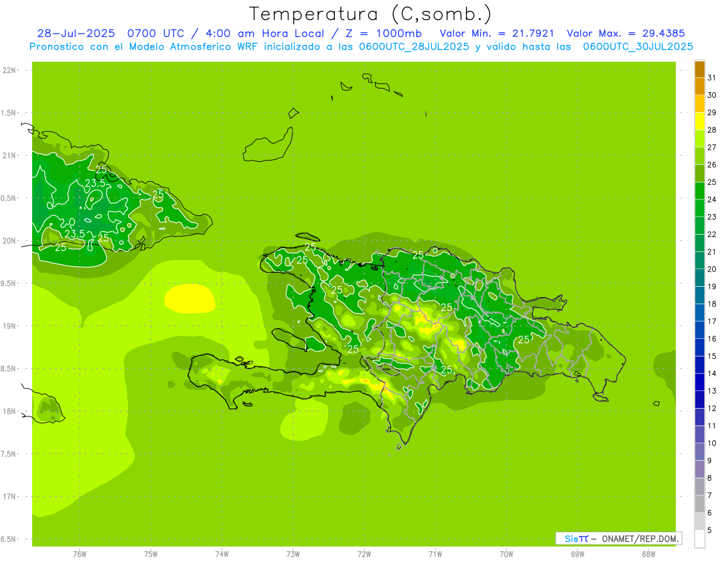
Task: Click the "74W" longitude axis label
Action: (x=222, y=554)
